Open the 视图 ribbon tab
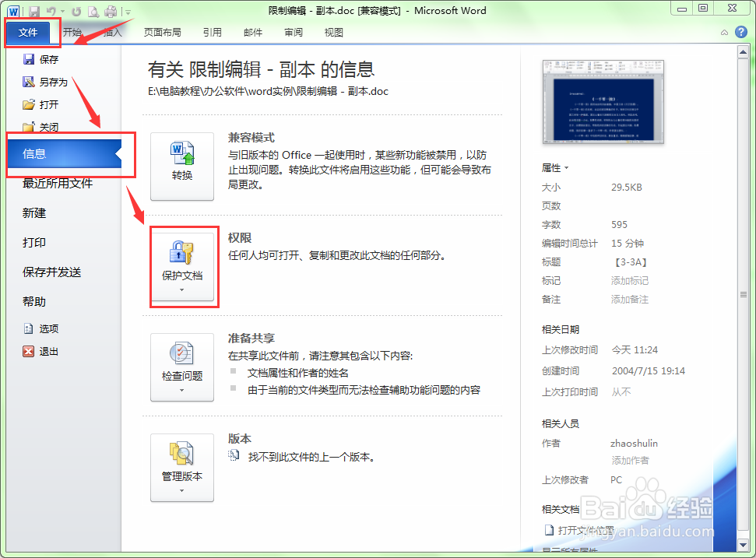Viewport: 756px width, 558px height. pyautogui.click(x=334, y=32)
